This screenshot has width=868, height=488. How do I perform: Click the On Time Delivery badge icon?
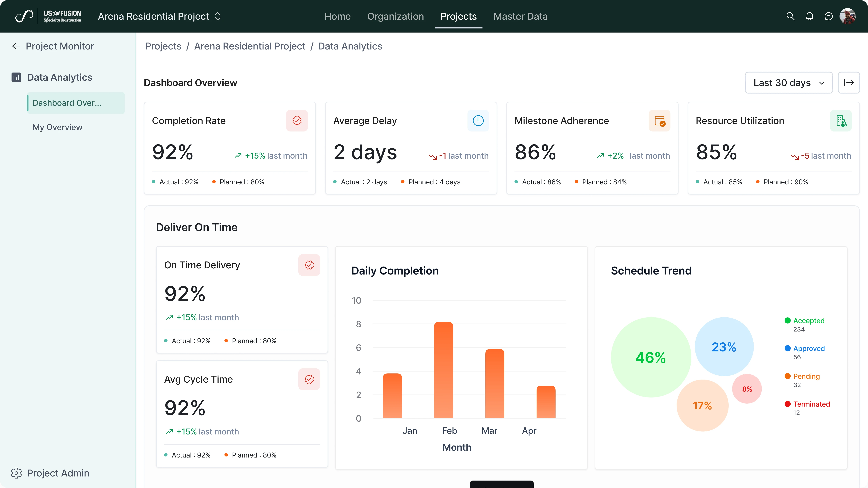tap(309, 265)
